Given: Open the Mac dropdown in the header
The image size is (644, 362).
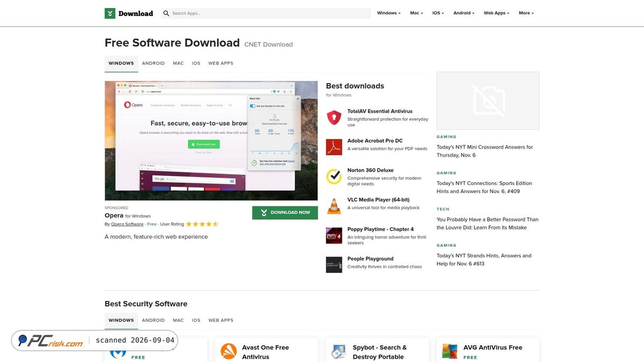Looking at the screenshot, I should coord(416,13).
